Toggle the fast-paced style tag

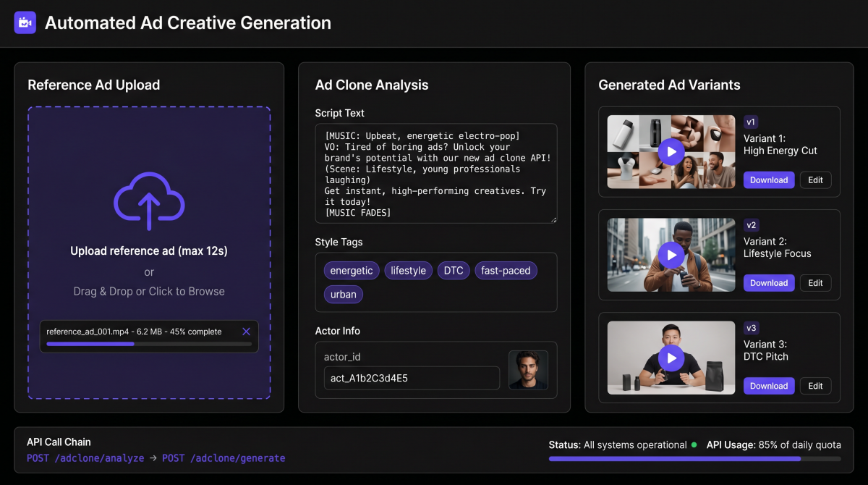(x=506, y=270)
